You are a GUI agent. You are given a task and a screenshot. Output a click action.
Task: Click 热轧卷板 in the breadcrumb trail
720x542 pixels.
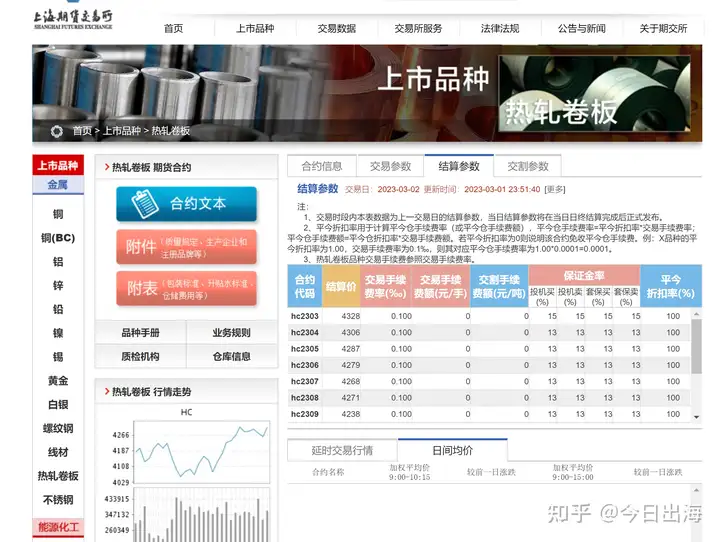tap(171, 131)
